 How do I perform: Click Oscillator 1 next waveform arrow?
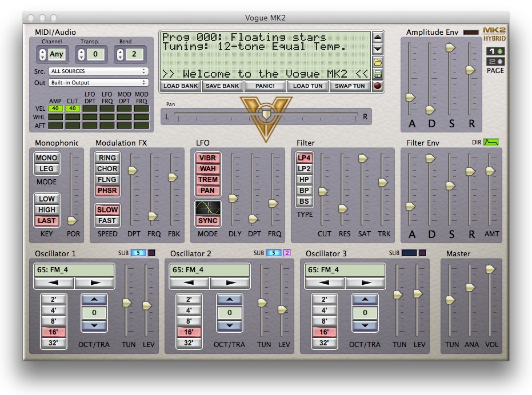pyautogui.click(x=95, y=283)
